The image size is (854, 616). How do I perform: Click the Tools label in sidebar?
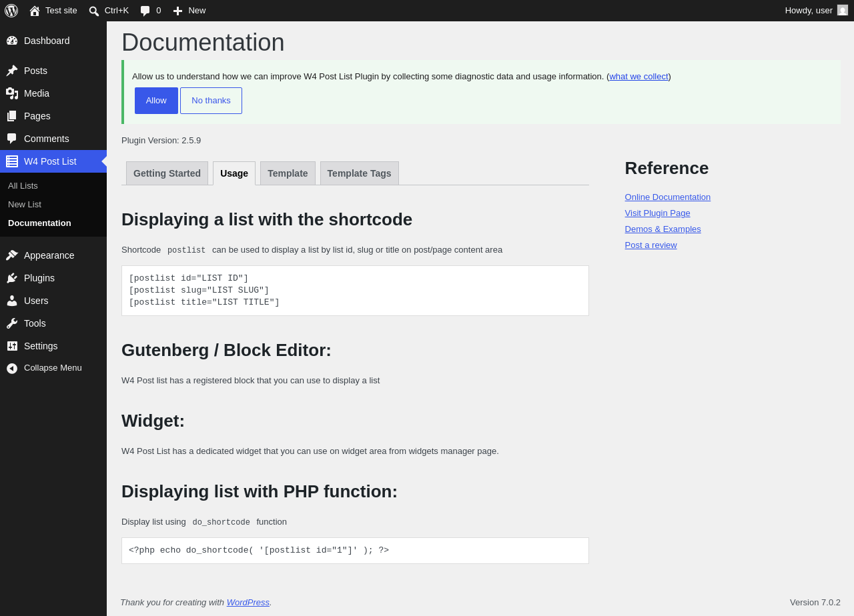tap(35, 323)
